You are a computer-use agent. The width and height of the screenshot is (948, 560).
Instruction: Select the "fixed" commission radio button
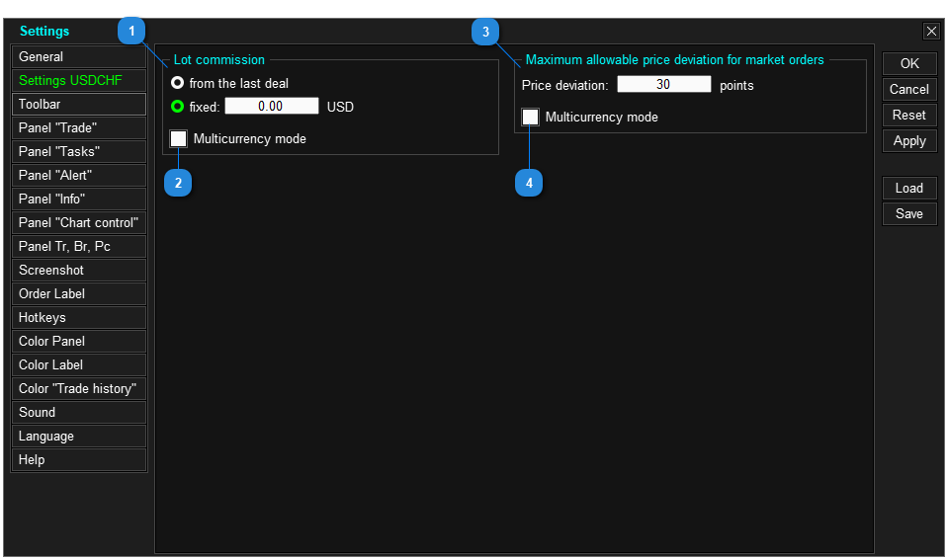[177, 107]
